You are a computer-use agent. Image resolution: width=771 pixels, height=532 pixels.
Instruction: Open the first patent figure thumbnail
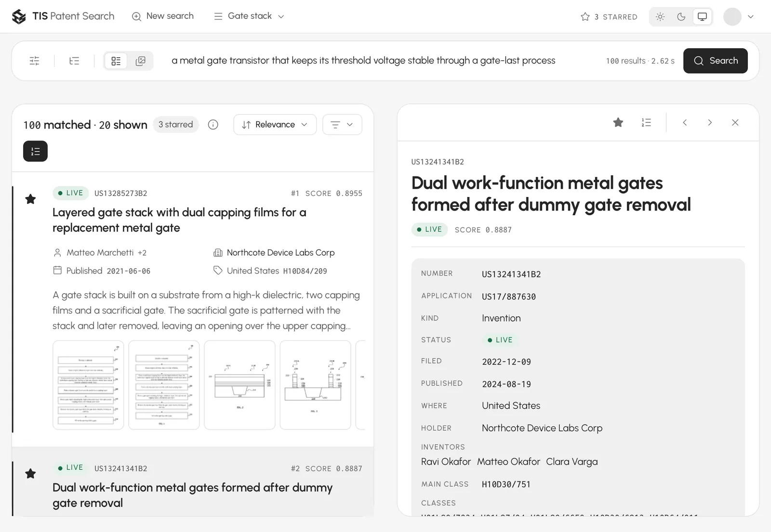(x=88, y=385)
